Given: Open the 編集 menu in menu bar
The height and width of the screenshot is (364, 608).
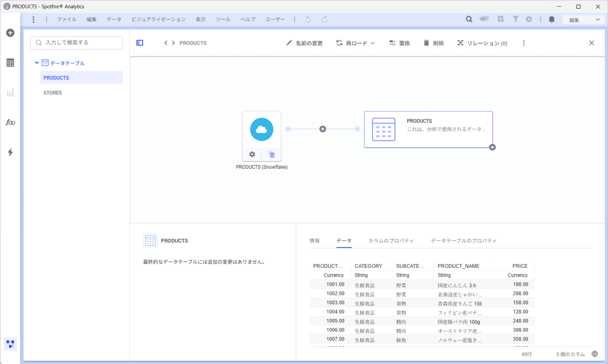Looking at the screenshot, I should click(92, 20).
